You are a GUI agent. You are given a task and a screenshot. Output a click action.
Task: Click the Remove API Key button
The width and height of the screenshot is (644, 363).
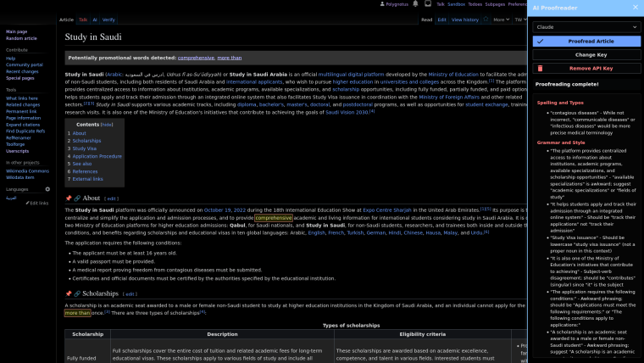pos(586,68)
